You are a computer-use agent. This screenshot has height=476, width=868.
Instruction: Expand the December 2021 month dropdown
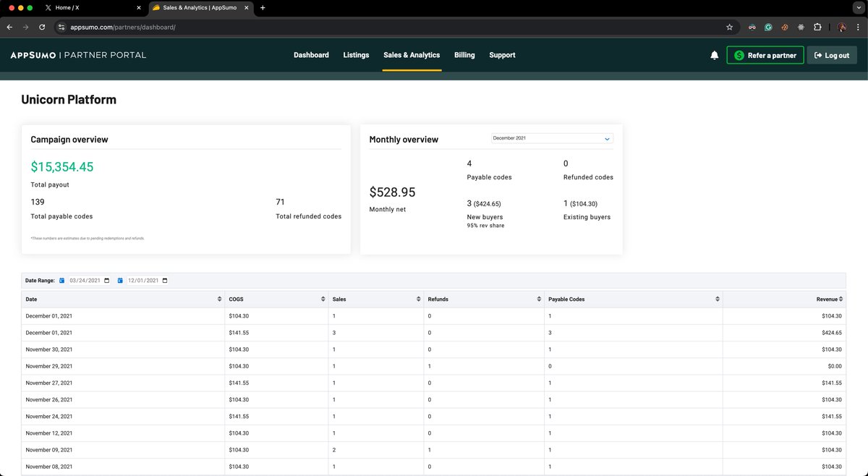[x=552, y=138]
